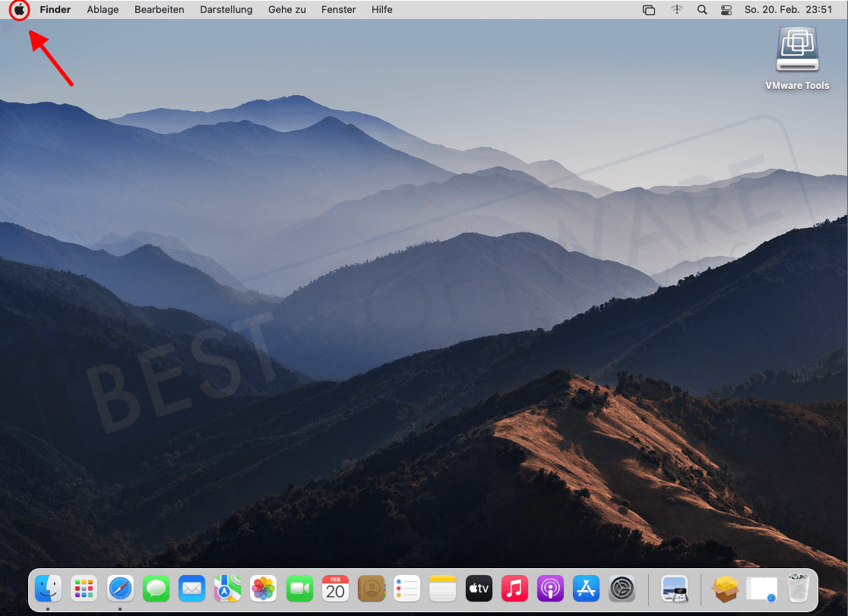Open Safari from the Dock

[120, 589]
